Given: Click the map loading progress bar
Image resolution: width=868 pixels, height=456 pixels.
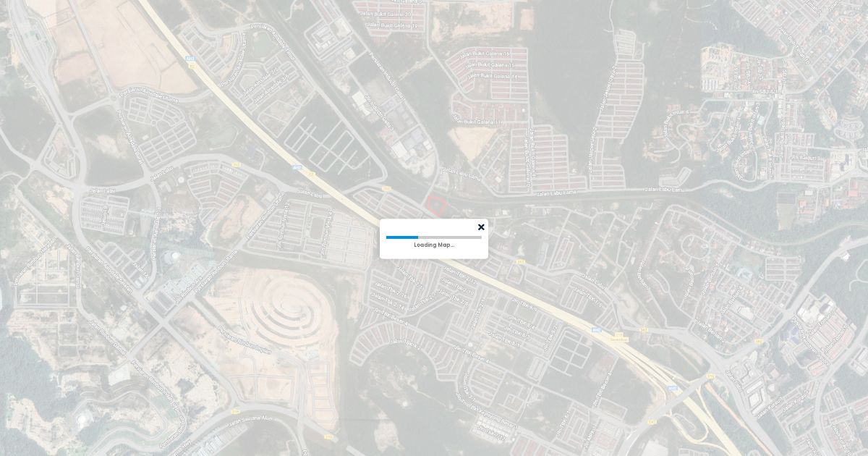Looking at the screenshot, I should tap(434, 237).
